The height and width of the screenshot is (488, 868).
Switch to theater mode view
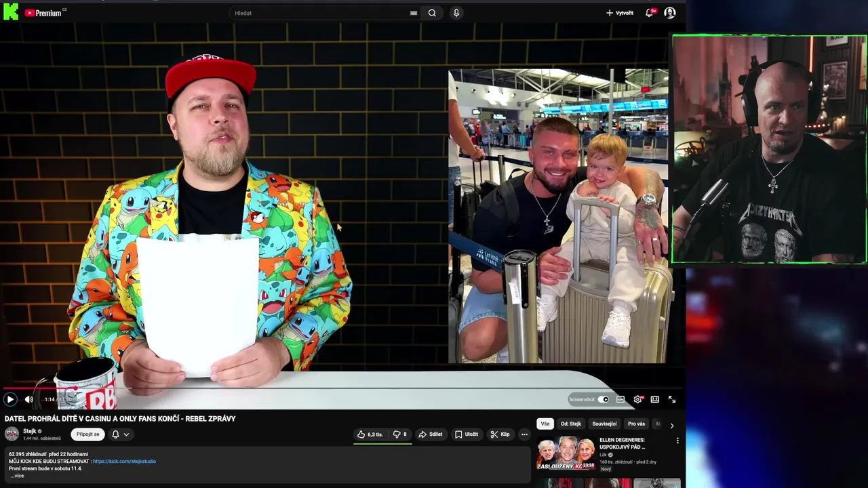coord(655,399)
